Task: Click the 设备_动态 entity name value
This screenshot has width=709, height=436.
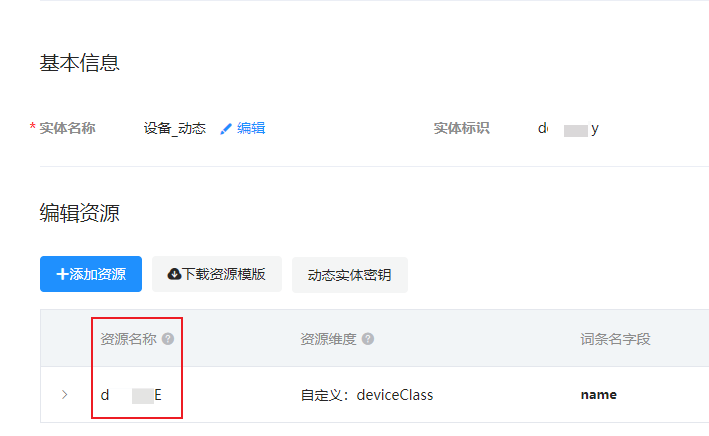Action: pyautogui.click(x=175, y=128)
